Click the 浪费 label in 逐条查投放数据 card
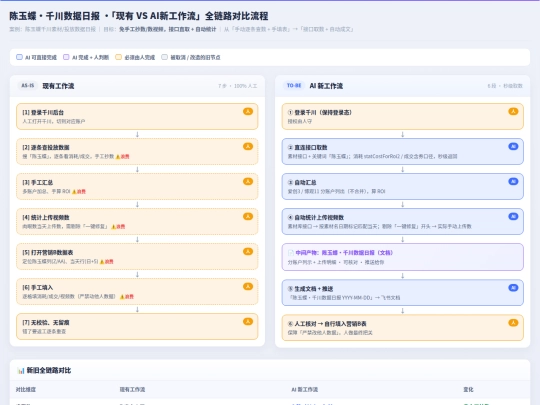 click(125, 157)
